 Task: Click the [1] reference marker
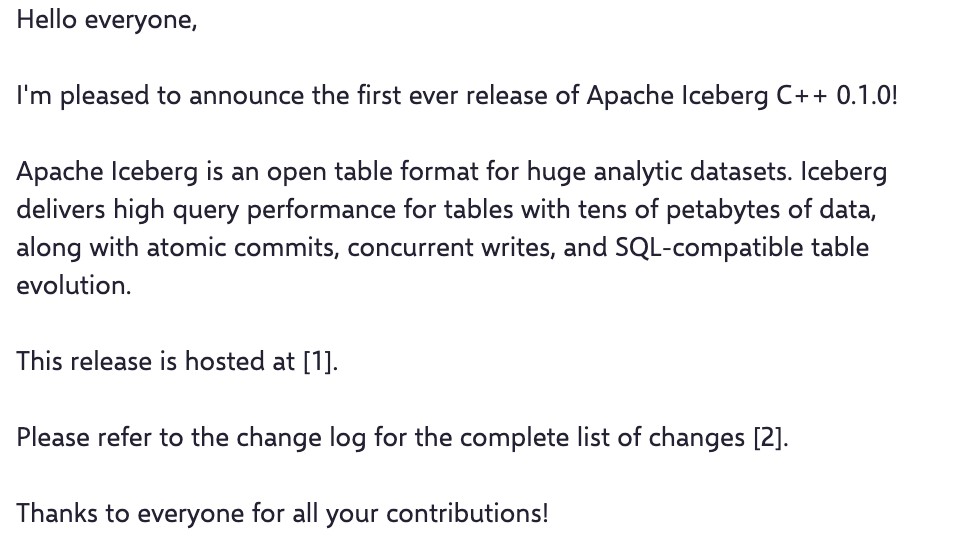319,361
